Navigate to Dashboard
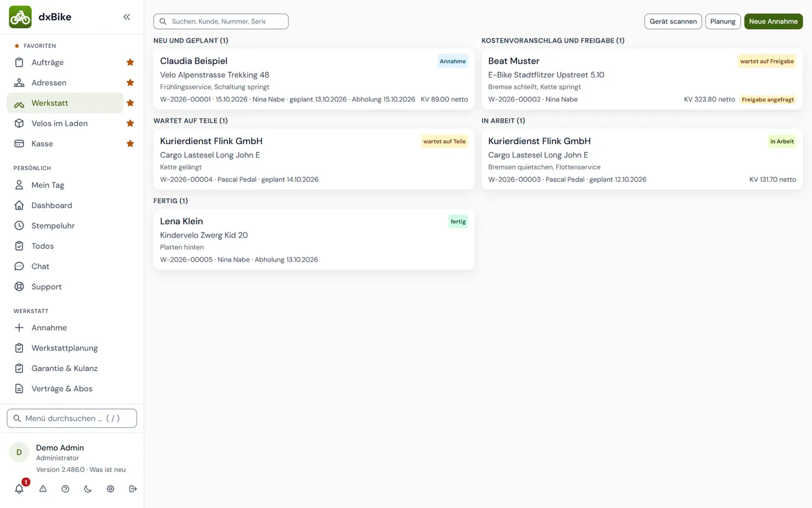The height and width of the screenshot is (508, 812). 72,205
